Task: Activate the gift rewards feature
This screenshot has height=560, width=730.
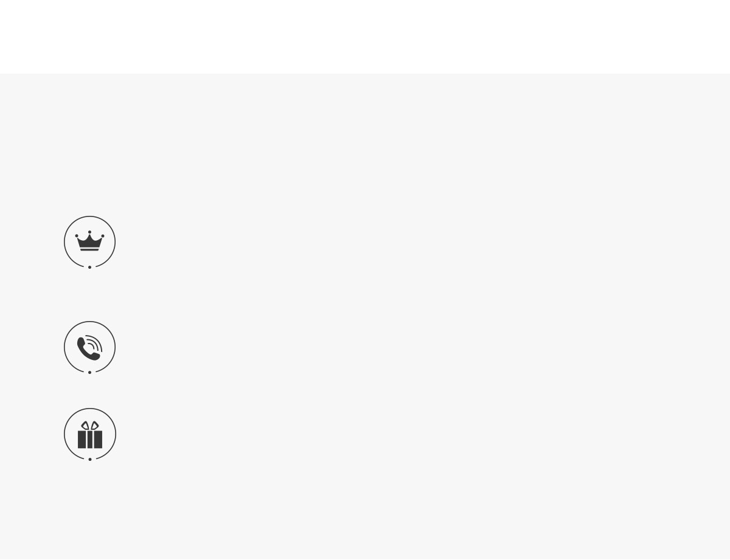Action: (x=89, y=434)
